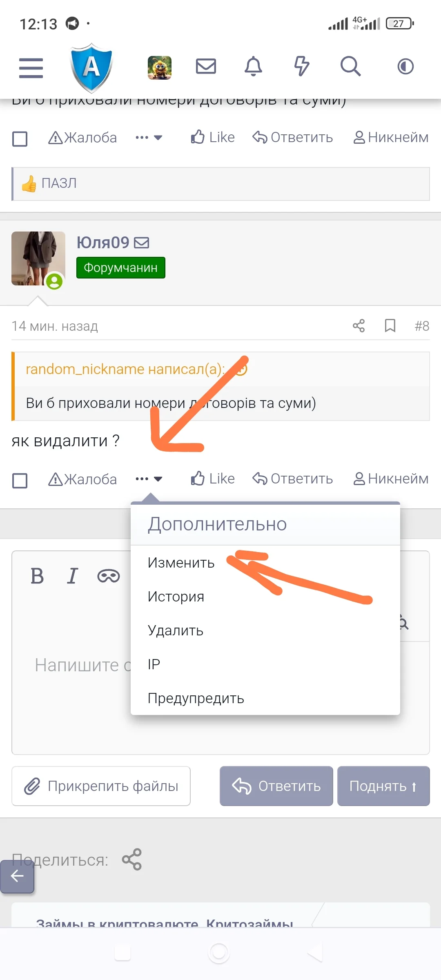This screenshot has height=980, width=441.
Task: Open the hamburger navigation menu
Action: [x=31, y=67]
